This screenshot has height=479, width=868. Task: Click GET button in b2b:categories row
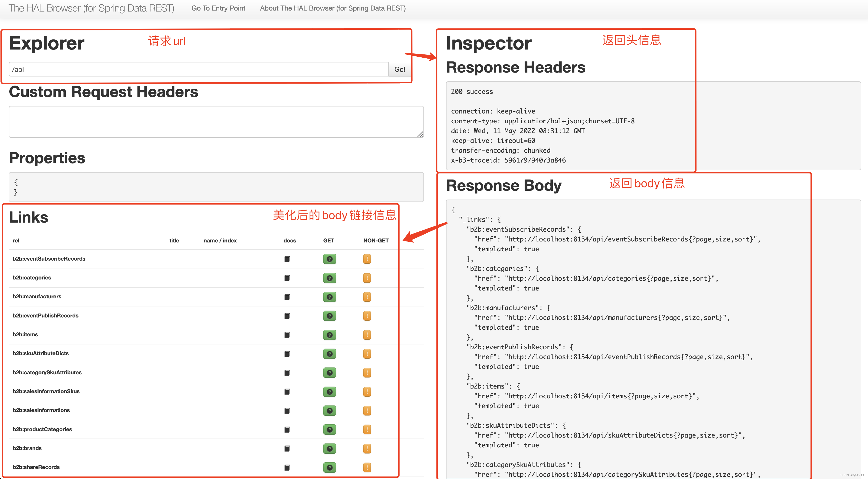point(329,278)
